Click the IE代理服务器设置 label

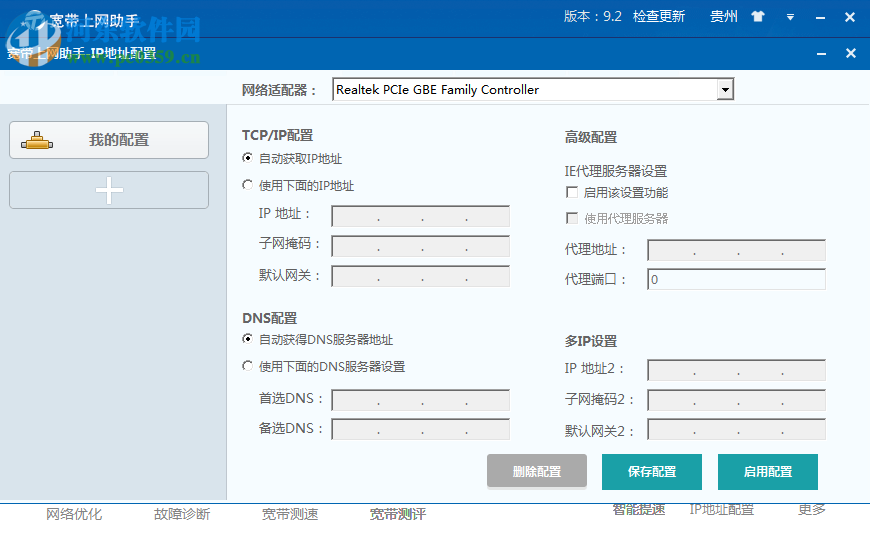pos(616,171)
